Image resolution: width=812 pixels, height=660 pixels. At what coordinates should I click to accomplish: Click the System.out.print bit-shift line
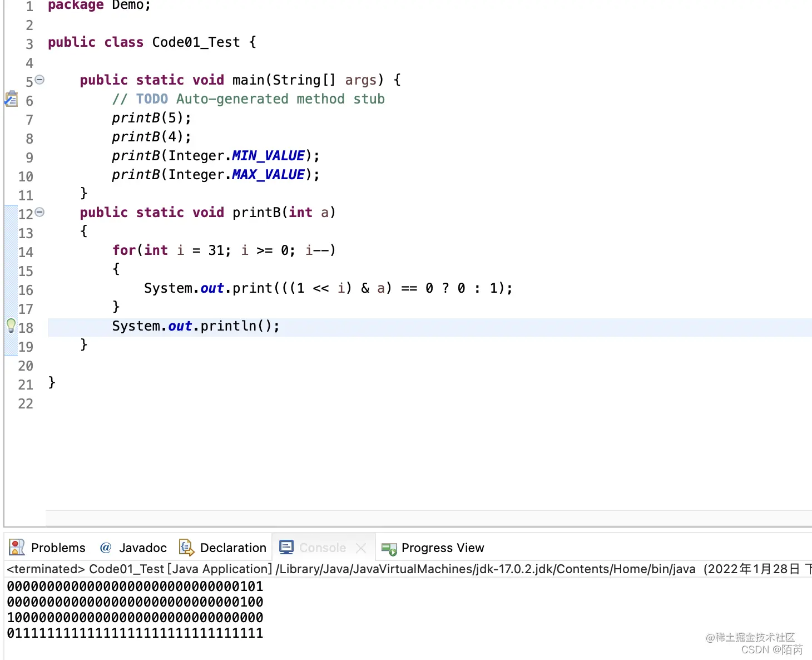[x=328, y=288]
